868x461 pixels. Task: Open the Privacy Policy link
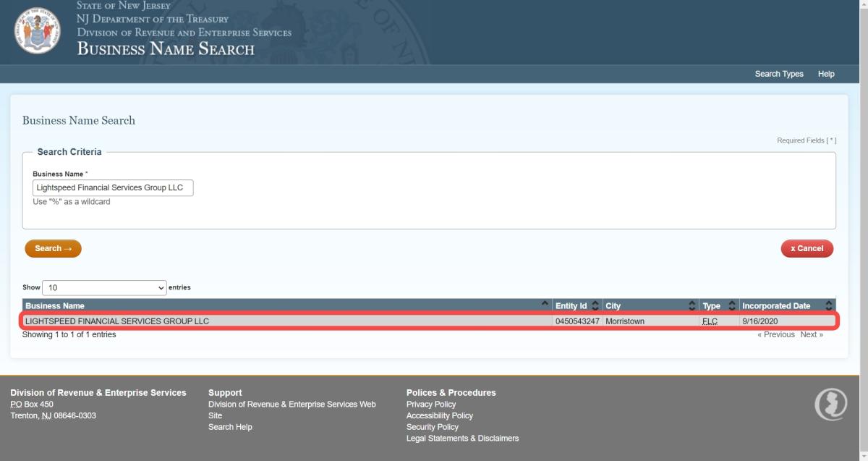pos(431,405)
